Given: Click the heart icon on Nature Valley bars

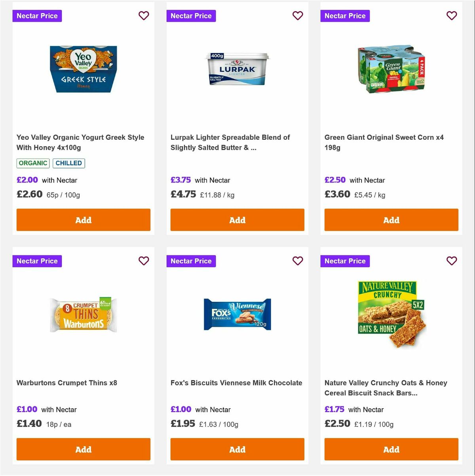Looking at the screenshot, I should 452,261.
